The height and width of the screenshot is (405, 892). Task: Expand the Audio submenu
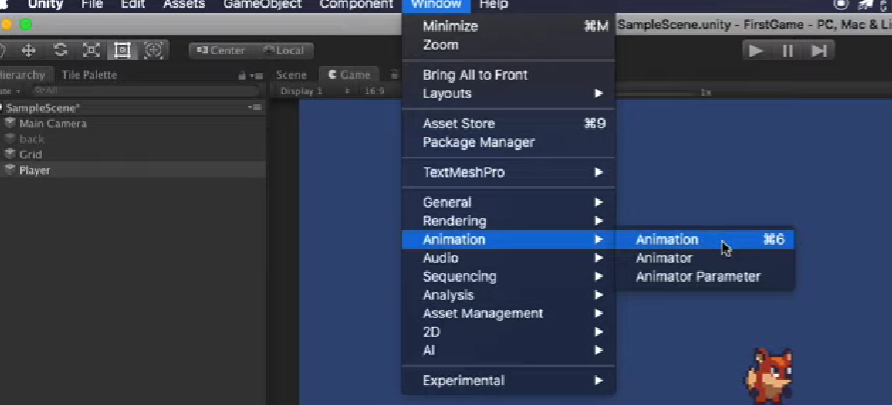(x=508, y=258)
